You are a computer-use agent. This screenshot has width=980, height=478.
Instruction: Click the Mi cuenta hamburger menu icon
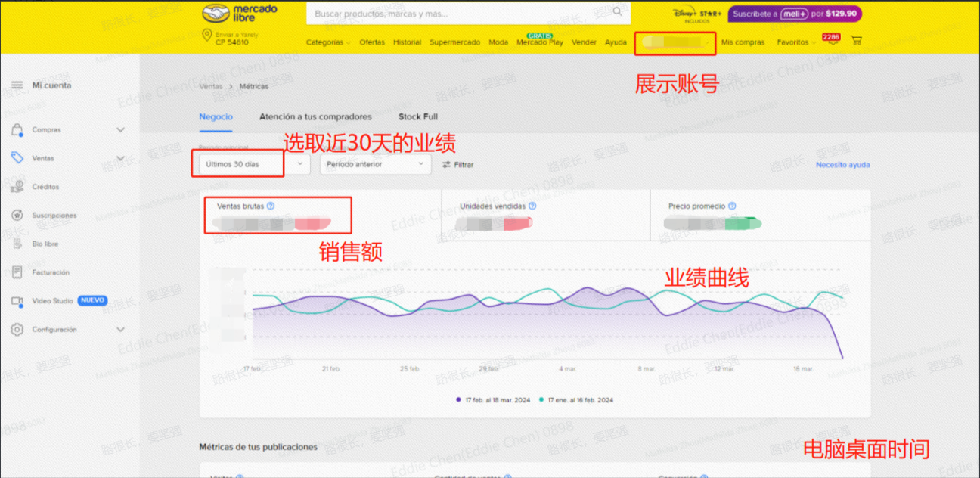click(x=17, y=85)
